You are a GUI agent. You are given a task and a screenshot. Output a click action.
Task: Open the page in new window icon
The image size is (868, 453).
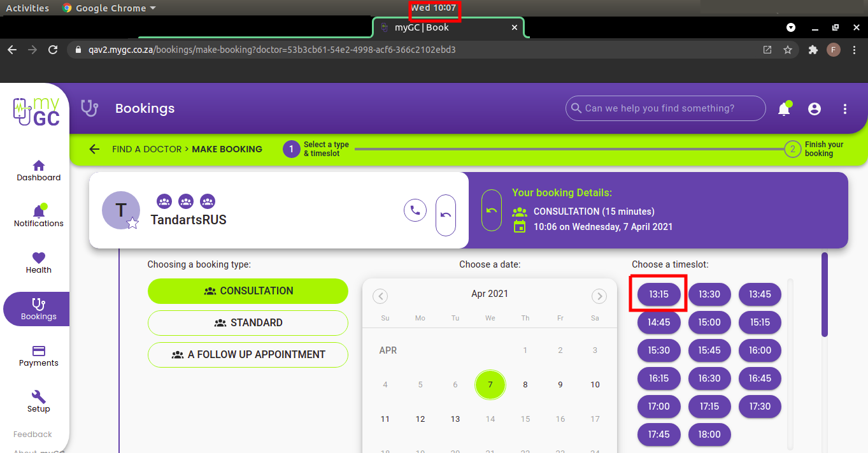pos(767,50)
